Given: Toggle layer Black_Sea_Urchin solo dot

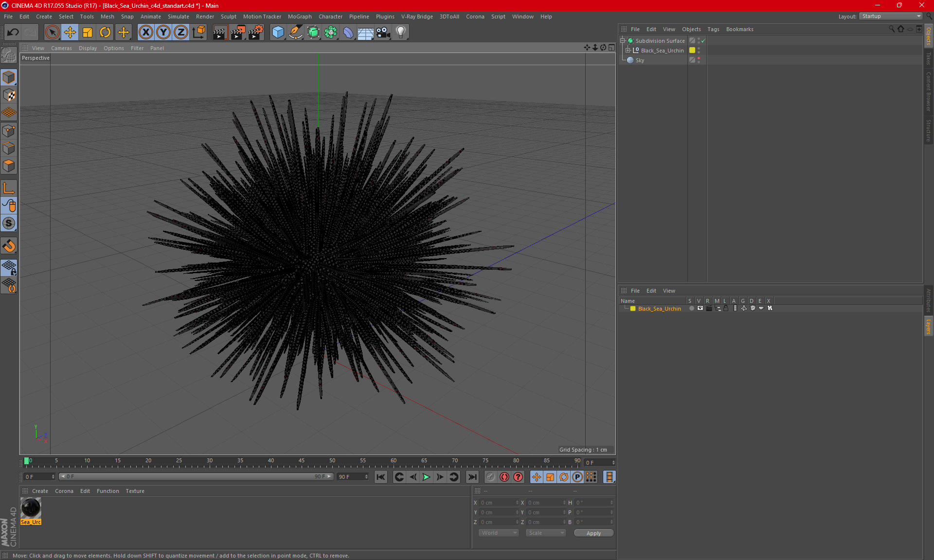Looking at the screenshot, I should coord(691,309).
